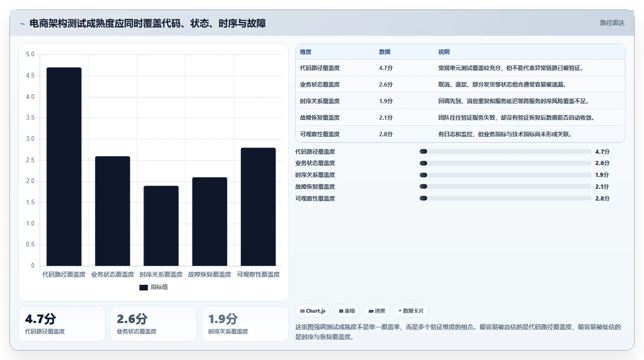Toggle the 指标值 legend swatch
Image resolution: width=644 pixels, height=360 pixels.
point(144,288)
